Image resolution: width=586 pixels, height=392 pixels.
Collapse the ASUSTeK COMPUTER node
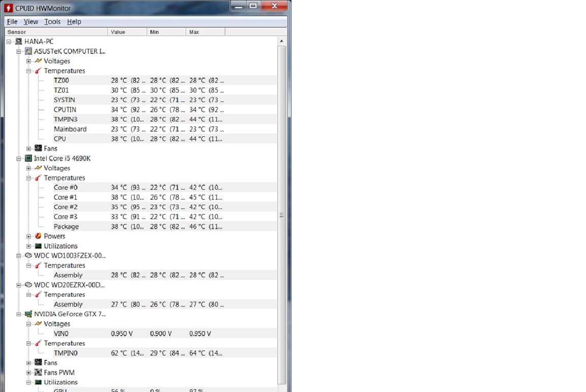pyautogui.click(x=19, y=51)
